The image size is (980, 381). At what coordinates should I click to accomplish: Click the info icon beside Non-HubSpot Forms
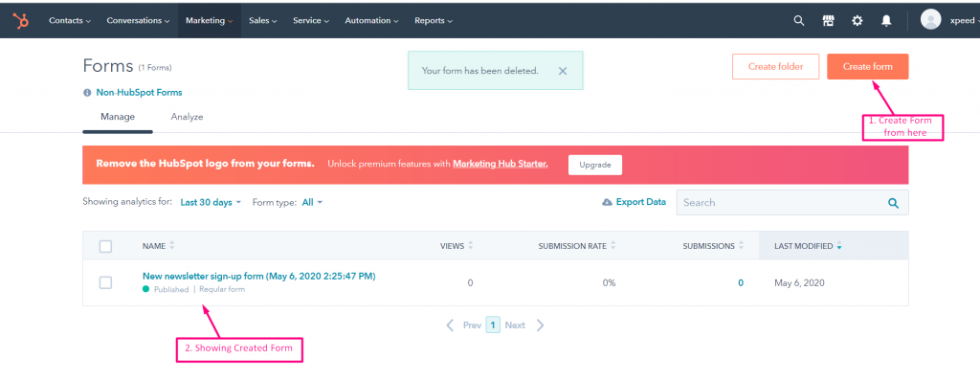pyautogui.click(x=87, y=93)
